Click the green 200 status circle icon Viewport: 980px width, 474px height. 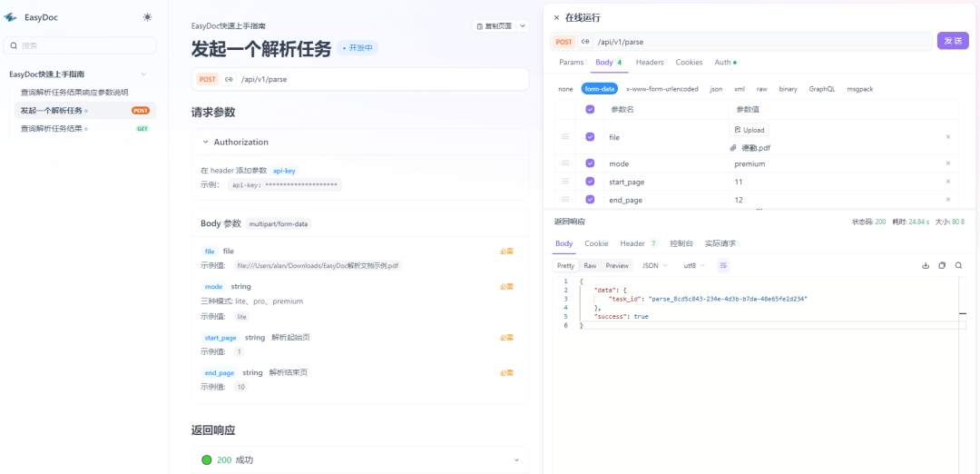click(207, 459)
